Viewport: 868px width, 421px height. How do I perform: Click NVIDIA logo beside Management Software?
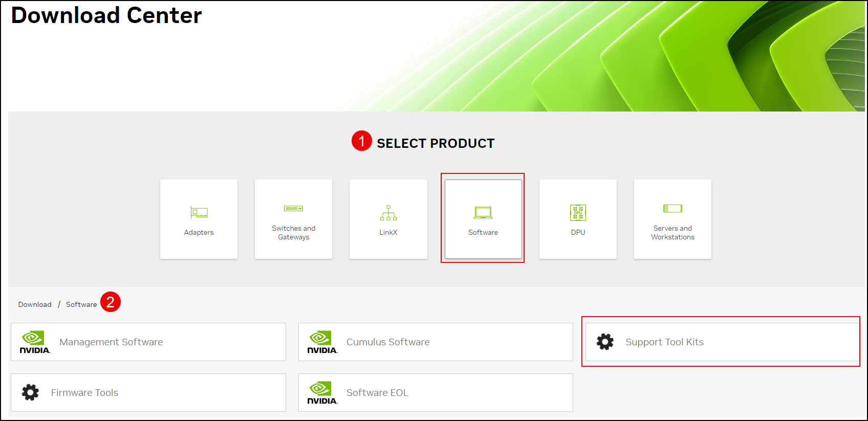click(35, 342)
